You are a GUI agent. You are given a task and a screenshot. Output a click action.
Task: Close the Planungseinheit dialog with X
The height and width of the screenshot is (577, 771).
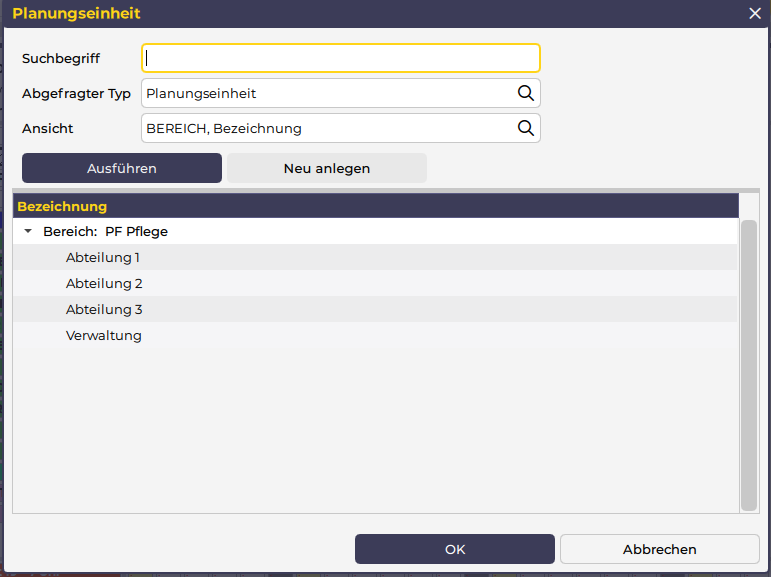[755, 13]
